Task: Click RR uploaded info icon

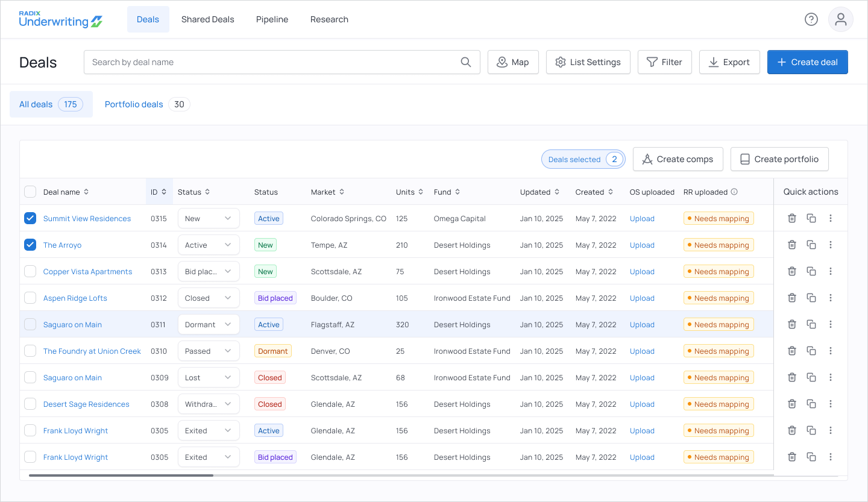Action: pos(734,192)
